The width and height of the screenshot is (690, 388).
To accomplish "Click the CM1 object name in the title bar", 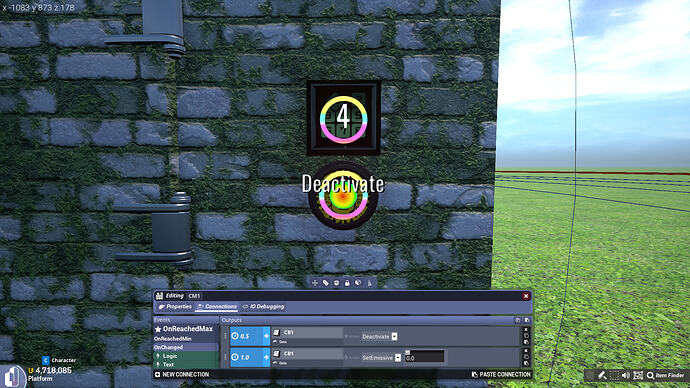I will [194, 296].
